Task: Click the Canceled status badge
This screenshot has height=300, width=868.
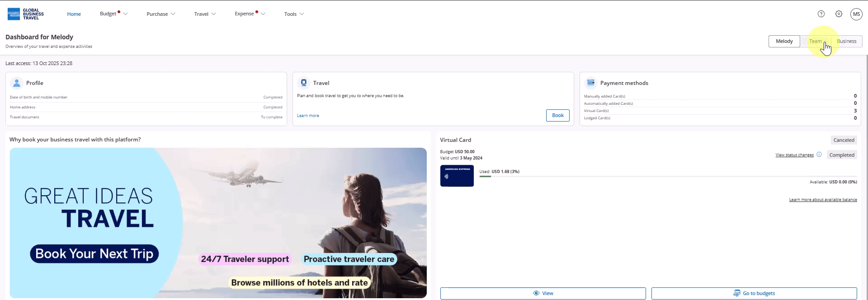Action: (x=844, y=140)
